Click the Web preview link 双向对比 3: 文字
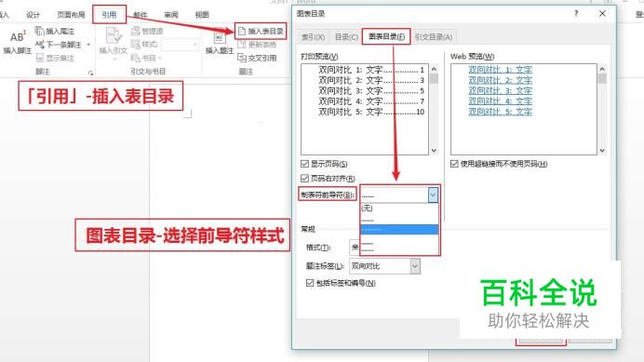Image resolution: width=644 pixels, height=362 pixels. click(501, 91)
